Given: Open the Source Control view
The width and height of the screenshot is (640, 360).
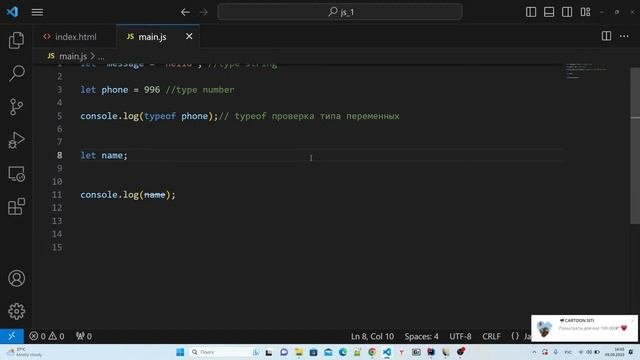Looking at the screenshot, I should click(16, 107).
